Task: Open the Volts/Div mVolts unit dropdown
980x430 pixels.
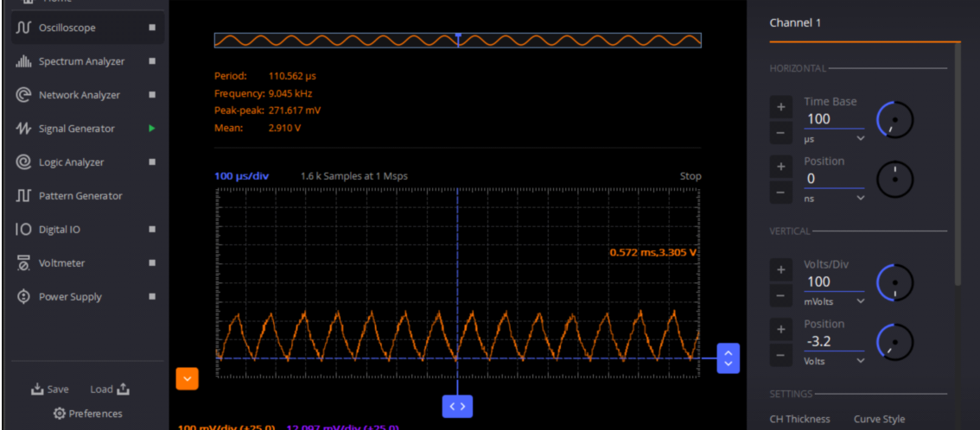Action: point(834,301)
